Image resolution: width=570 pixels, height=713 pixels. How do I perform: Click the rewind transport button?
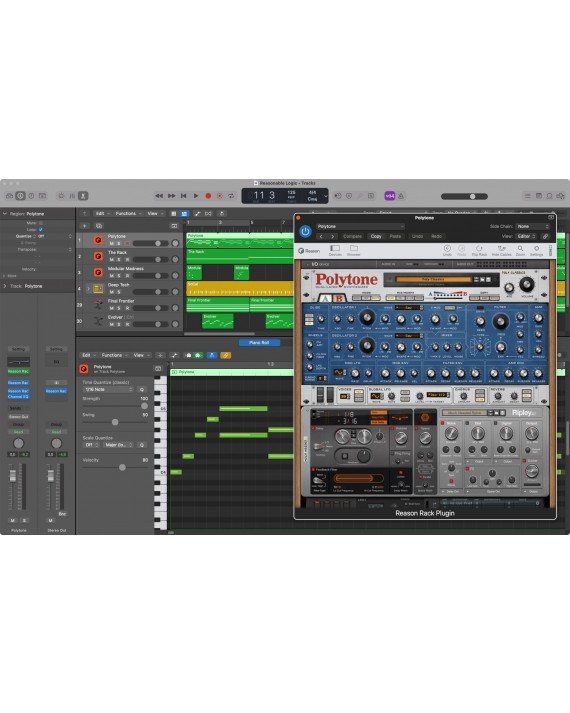(x=159, y=196)
